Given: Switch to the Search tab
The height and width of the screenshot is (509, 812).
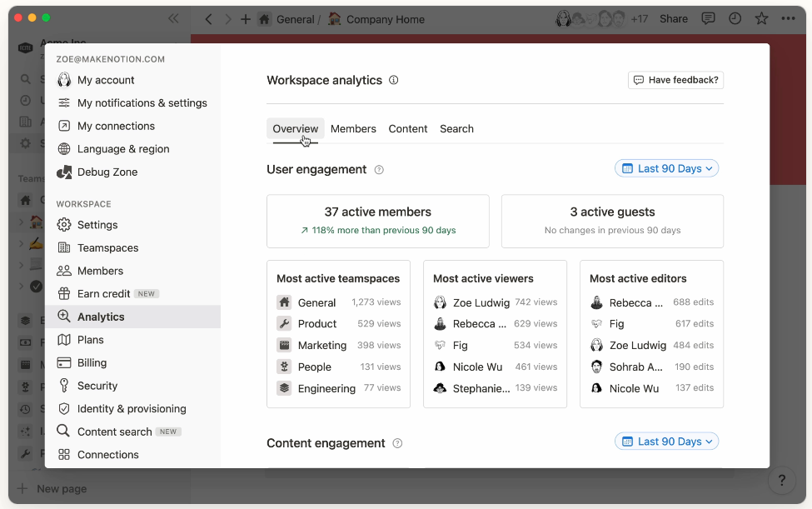Looking at the screenshot, I should point(456,128).
